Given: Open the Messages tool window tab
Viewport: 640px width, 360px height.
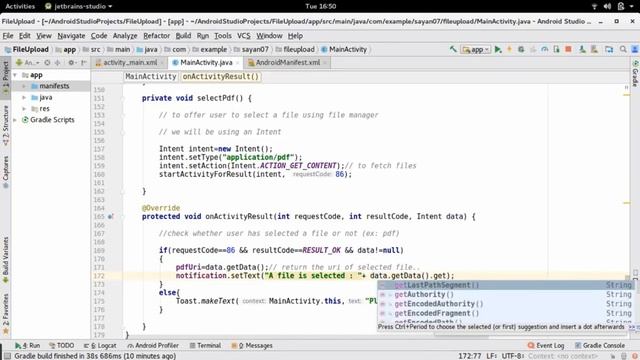Looking at the screenshot, I should (x=252, y=346).
